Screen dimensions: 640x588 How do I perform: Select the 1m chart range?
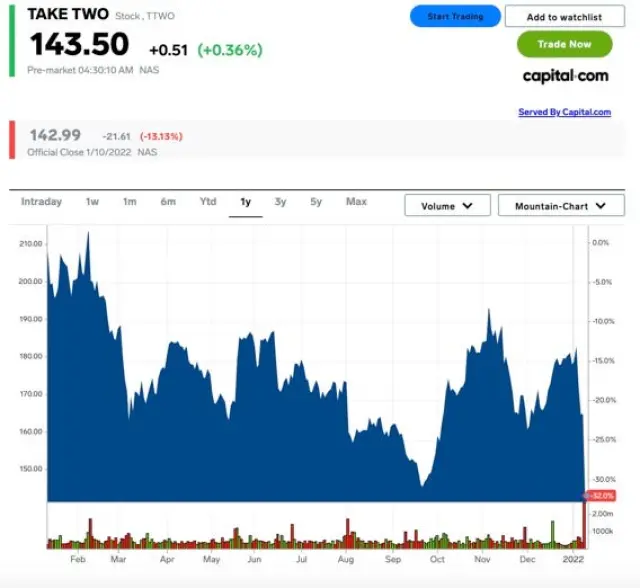click(x=130, y=202)
